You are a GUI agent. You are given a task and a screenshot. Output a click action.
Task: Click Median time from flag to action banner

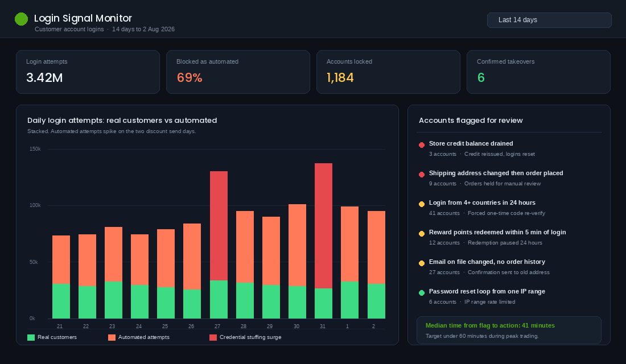(x=509, y=330)
